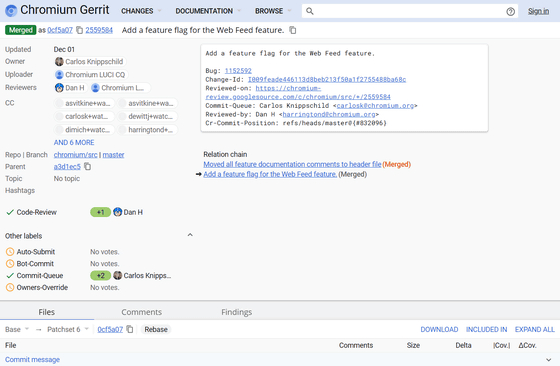Click the Commit-Queue approved checkmark icon

[x=10, y=276]
